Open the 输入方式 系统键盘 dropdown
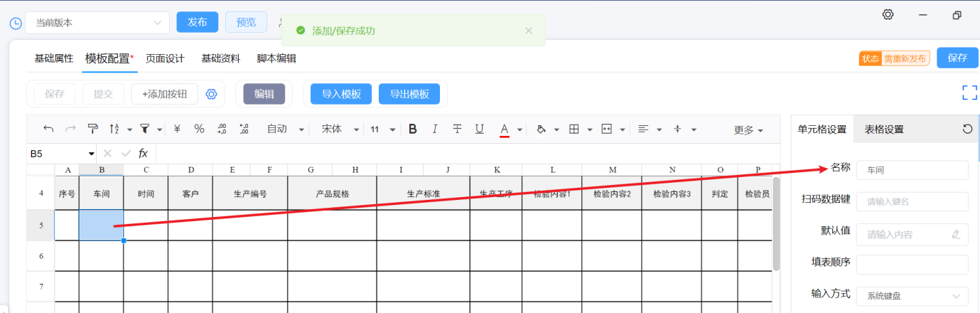The height and width of the screenshot is (313, 980). coord(912,296)
